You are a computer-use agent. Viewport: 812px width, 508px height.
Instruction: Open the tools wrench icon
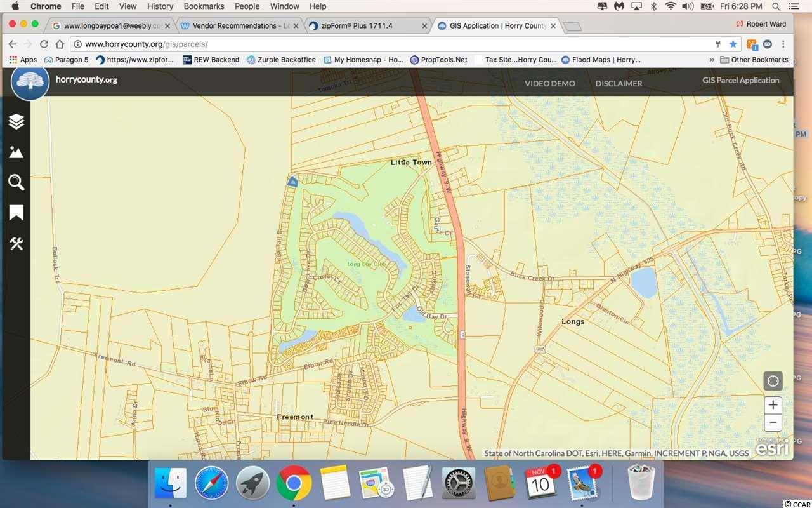coord(16,244)
